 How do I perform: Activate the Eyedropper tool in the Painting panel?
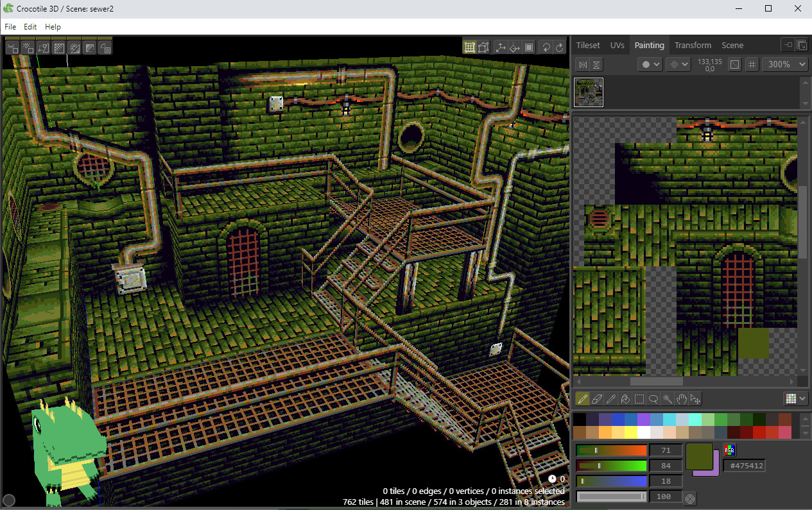pyautogui.click(x=611, y=399)
